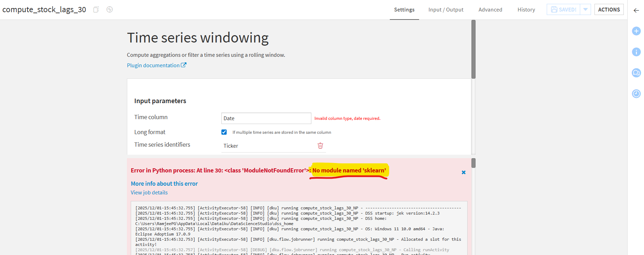Open the History tab
Image resolution: width=644 pixels, height=255 pixels.
(x=526, y=10)
